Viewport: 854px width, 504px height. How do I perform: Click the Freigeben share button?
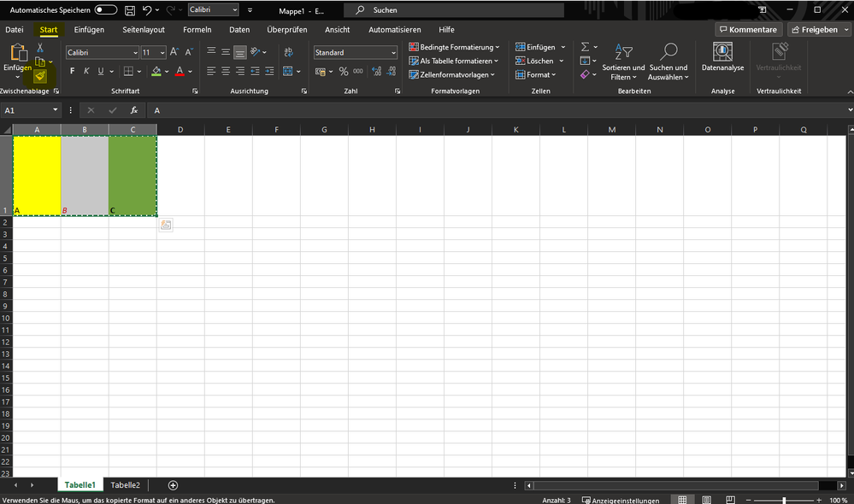pyautogui.click(x=815, y=29)
